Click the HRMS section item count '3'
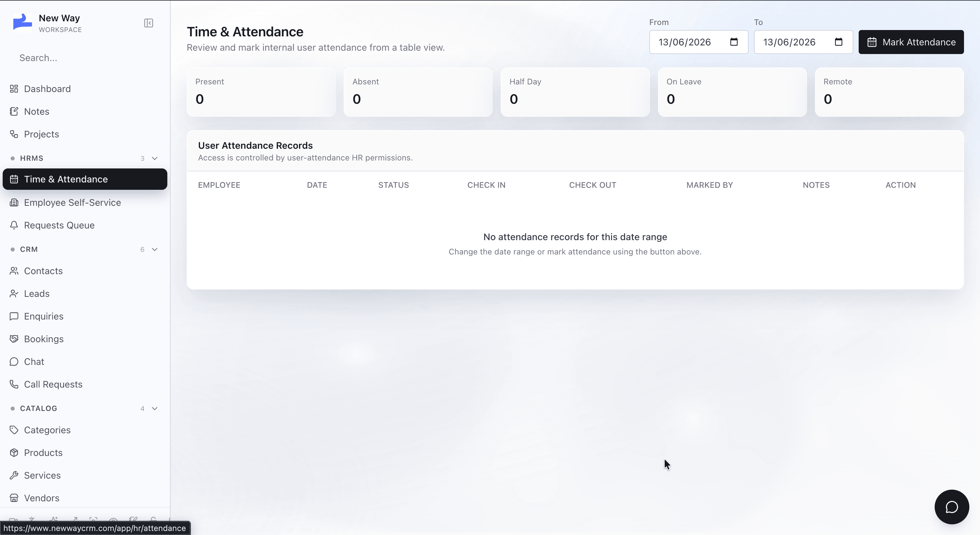The width and height of the screenshot is (980, 535). pyautogui.click(x=142, y=158)
